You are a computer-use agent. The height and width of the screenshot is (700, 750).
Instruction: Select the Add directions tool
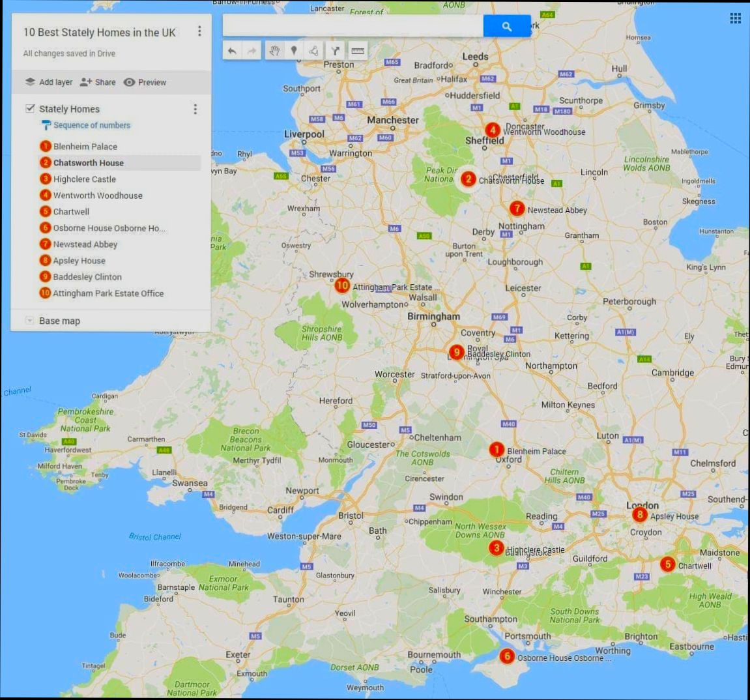pos(335,50)
